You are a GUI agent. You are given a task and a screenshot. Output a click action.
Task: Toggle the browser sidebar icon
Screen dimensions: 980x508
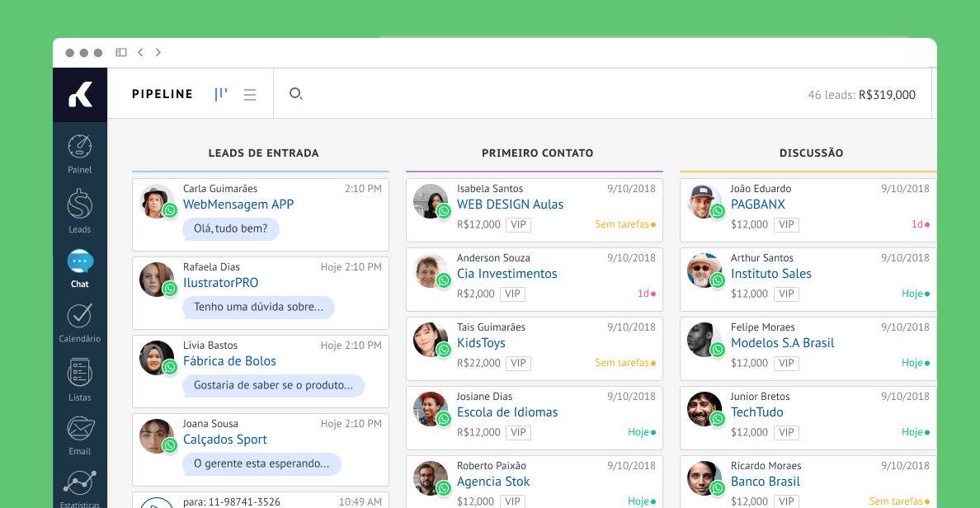[x=121, y=53]
